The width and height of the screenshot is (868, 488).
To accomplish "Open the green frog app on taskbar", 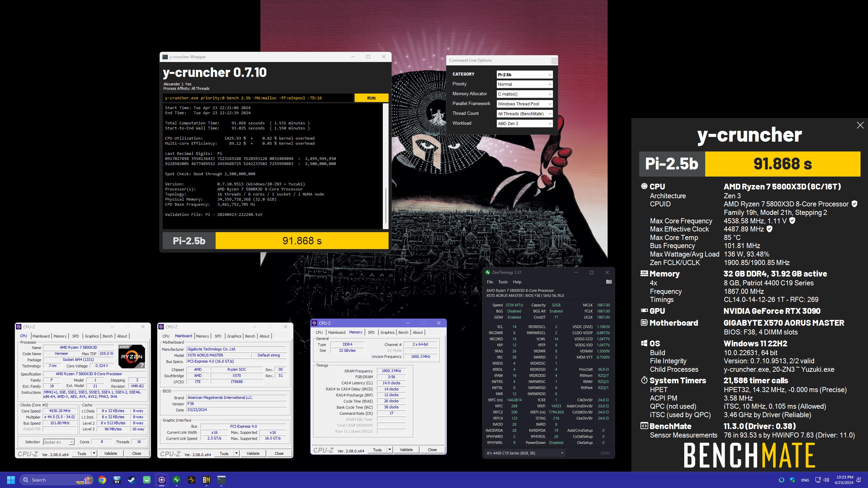I will [147, 480].
